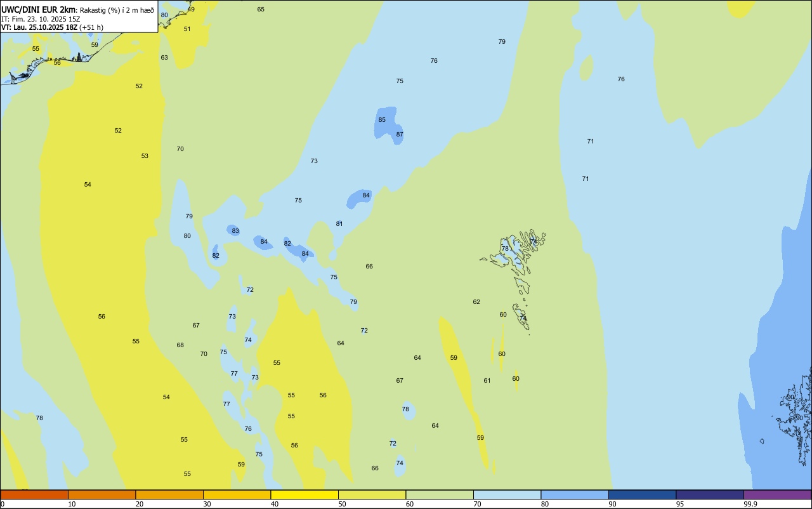Click the '(+51 h)' forecast offset text
The width and height of the screenshot is (812, 509).
(91, 27)
